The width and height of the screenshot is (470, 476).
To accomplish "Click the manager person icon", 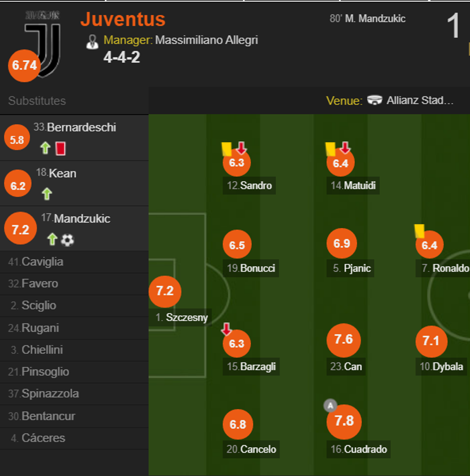I will click(94, 42).
